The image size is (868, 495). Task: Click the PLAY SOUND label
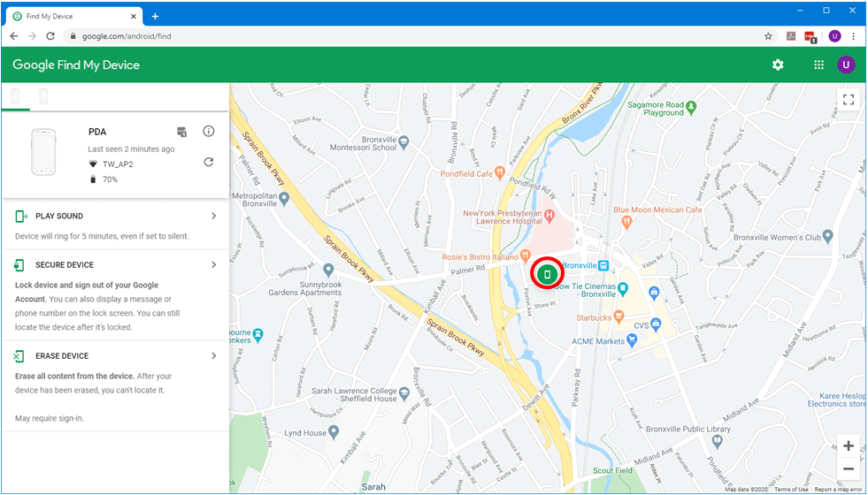pos(59,217)
